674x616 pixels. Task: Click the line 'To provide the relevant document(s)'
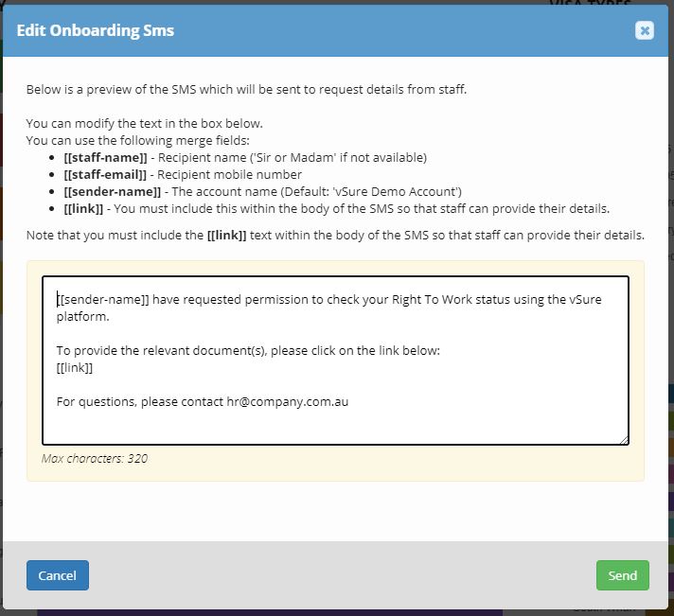(x=248, y=350)
